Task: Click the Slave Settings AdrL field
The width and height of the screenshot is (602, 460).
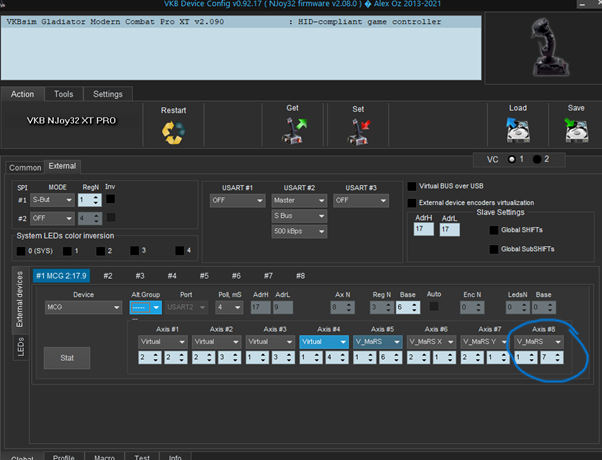Action: coord(450,230)
